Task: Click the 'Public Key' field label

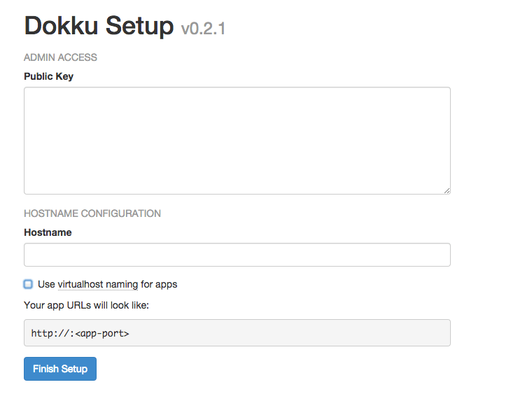Action: pyautogui.click(x=48, y=76)
